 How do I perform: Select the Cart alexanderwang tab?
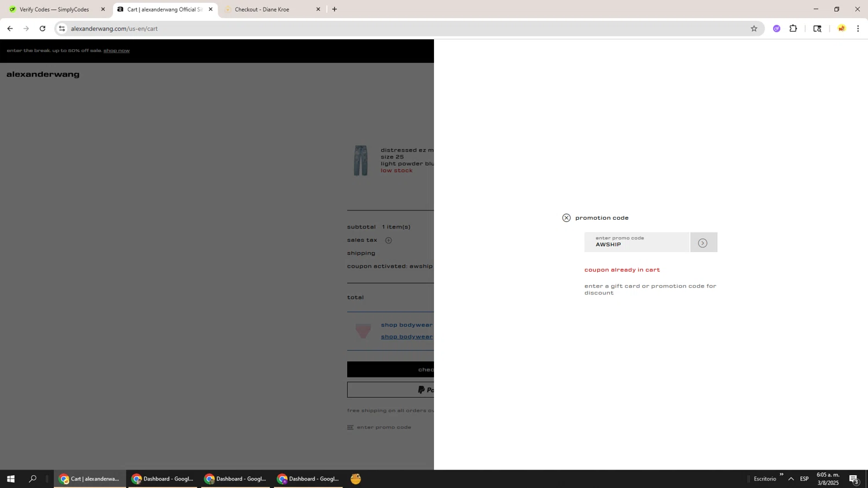pyautogui.click(x=164, y=9)
